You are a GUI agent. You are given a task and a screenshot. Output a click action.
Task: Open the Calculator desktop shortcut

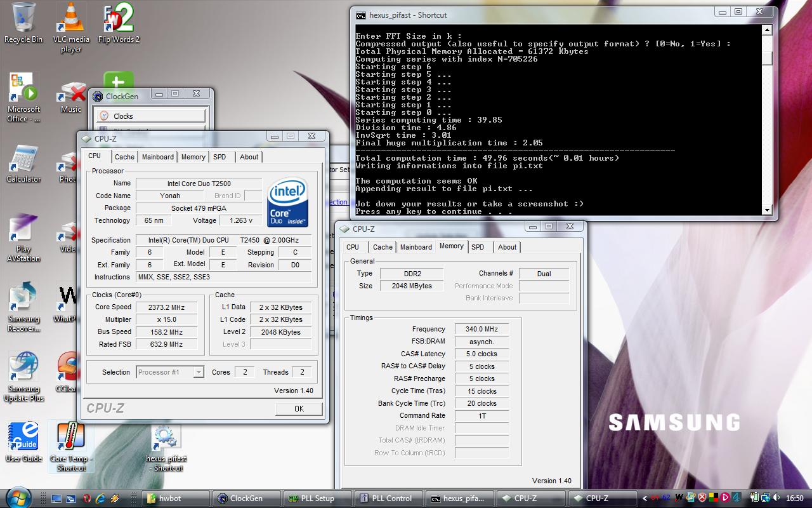pos(23,164)
